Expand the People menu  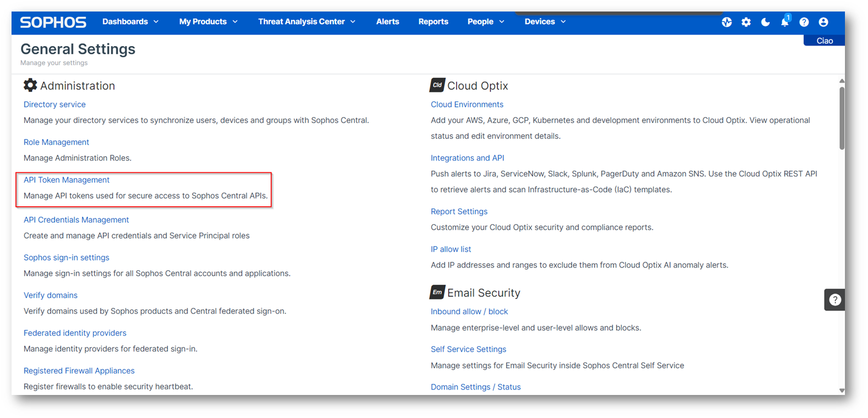pos(486,21)
